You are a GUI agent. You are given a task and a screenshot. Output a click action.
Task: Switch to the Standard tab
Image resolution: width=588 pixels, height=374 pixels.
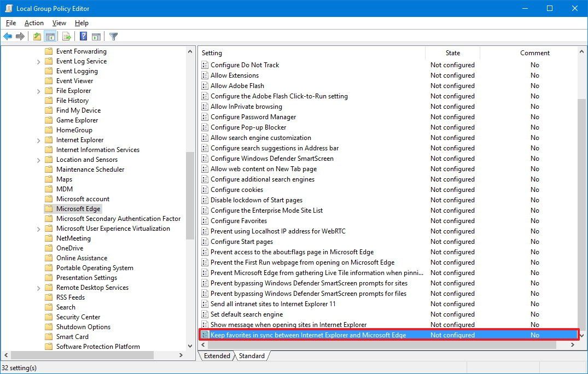point(251,355)
